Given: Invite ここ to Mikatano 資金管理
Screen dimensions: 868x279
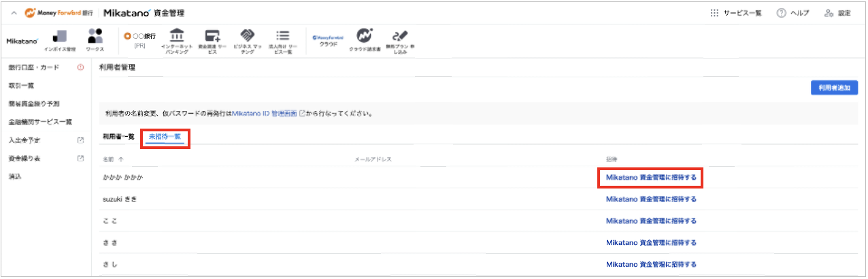Looking at the screenshot, I should 651,221.
